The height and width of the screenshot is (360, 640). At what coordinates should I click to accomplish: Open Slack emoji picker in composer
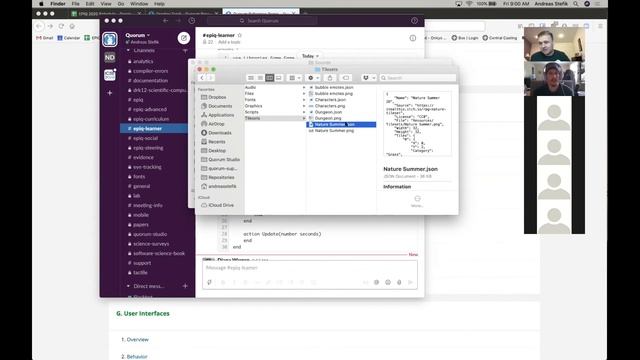tap(388, 282)
